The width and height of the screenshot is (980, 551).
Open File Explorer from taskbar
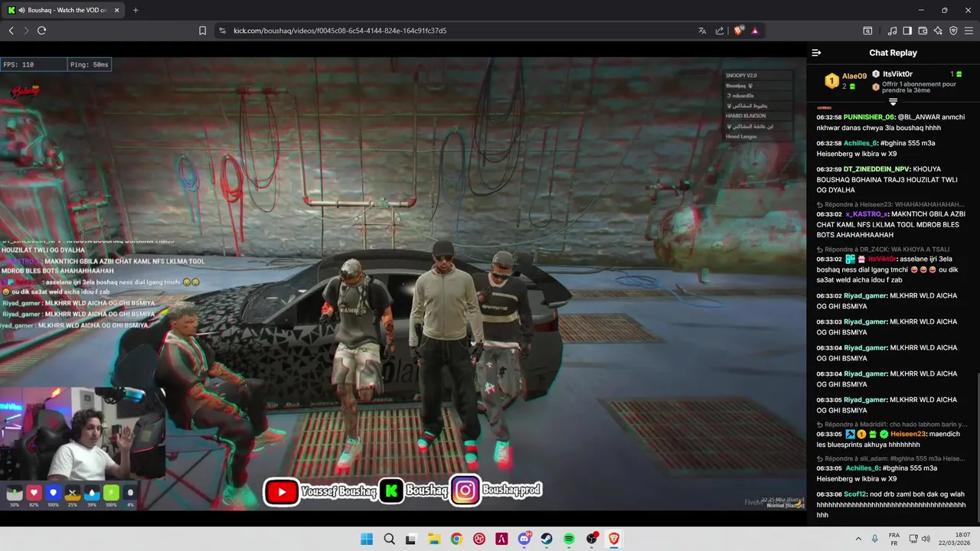point(433,540)
